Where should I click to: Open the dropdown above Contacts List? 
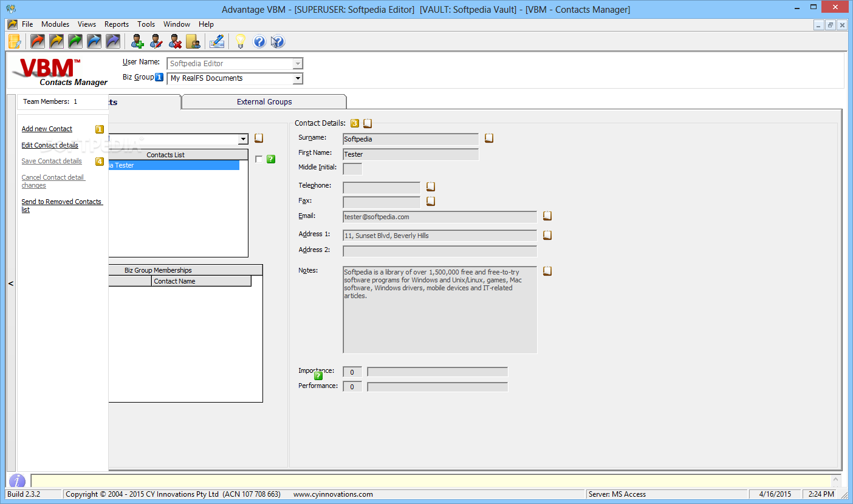click(244, 139)
